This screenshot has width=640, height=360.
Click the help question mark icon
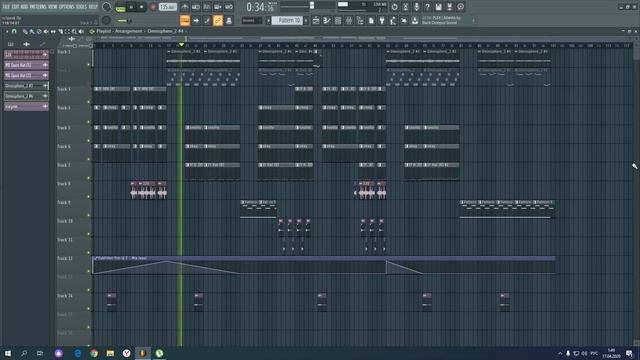pos(427,7)
